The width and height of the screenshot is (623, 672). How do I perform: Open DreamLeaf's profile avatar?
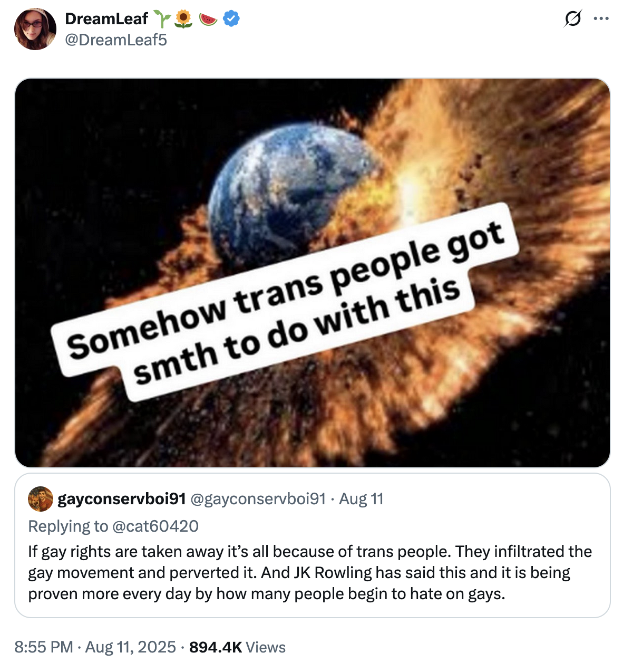tap(35, 29)
